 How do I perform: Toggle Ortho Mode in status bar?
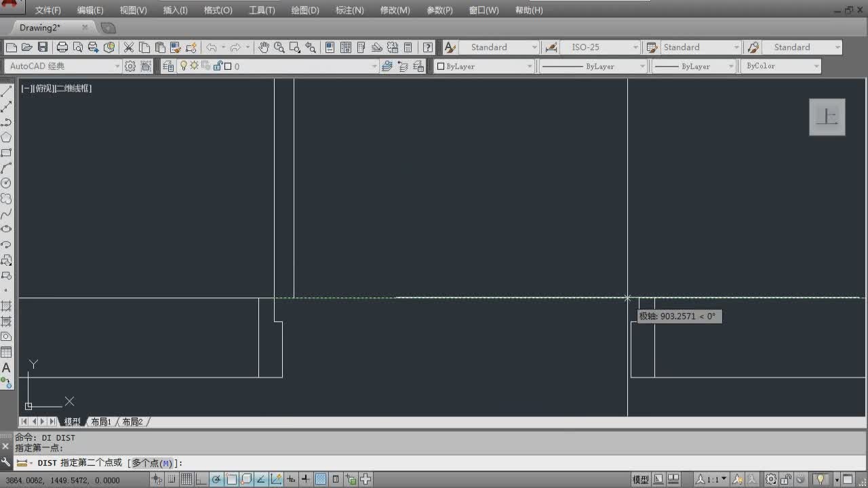[201, 480]
